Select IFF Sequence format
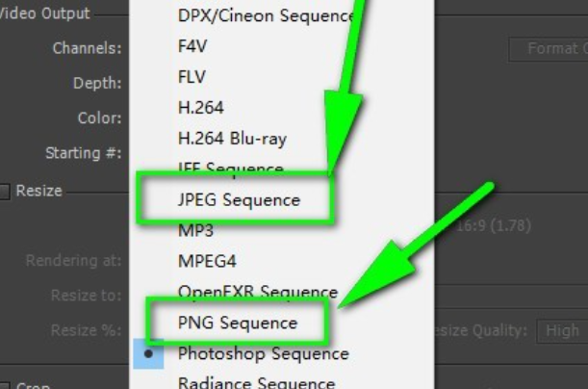 [230, 169]
